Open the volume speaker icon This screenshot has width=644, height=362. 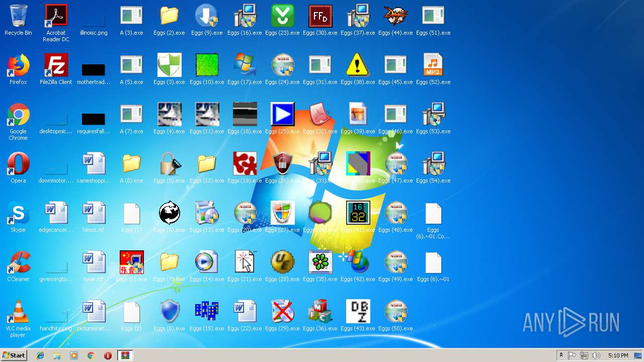[x=596, y=355]
